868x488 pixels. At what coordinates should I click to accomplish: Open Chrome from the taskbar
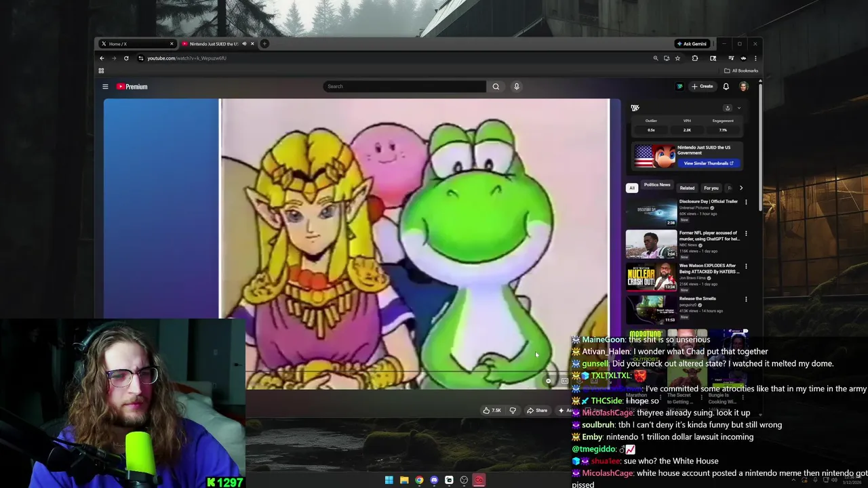(419, 481)
